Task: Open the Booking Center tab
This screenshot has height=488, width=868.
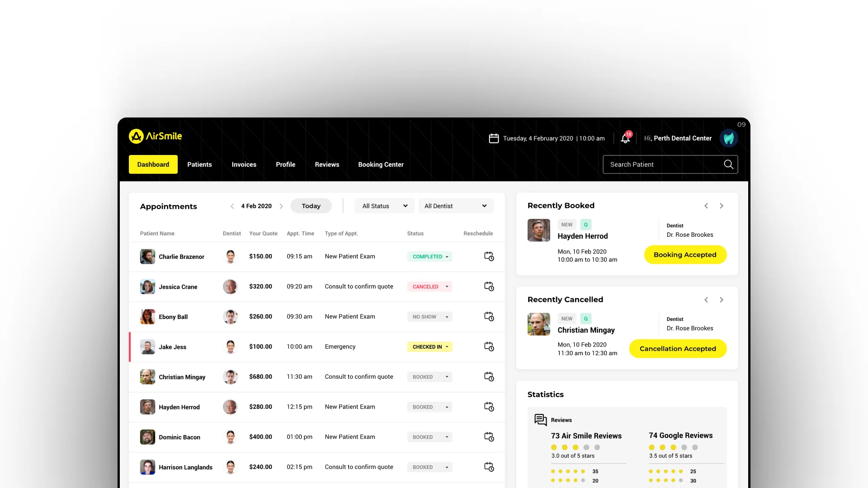Action: (x=381, y=164)
